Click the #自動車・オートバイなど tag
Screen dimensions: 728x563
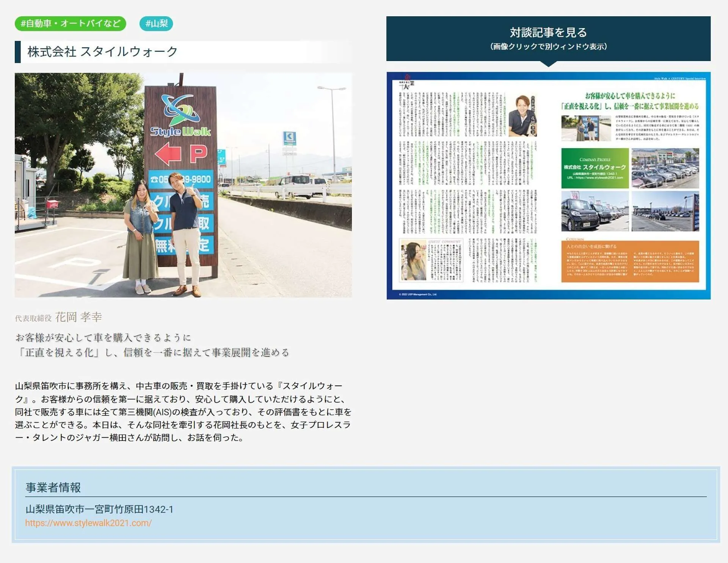[x=71, y=24]
